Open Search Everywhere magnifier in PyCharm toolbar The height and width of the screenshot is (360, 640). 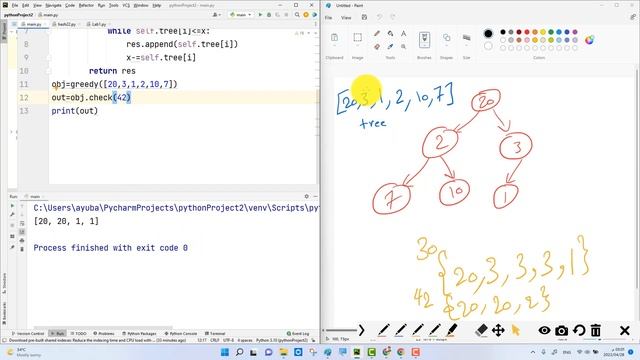tap(297, 15)
